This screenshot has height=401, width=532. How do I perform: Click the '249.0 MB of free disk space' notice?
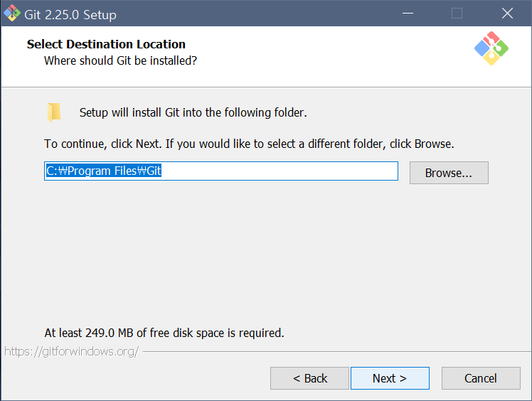click(x=164, y=333)
